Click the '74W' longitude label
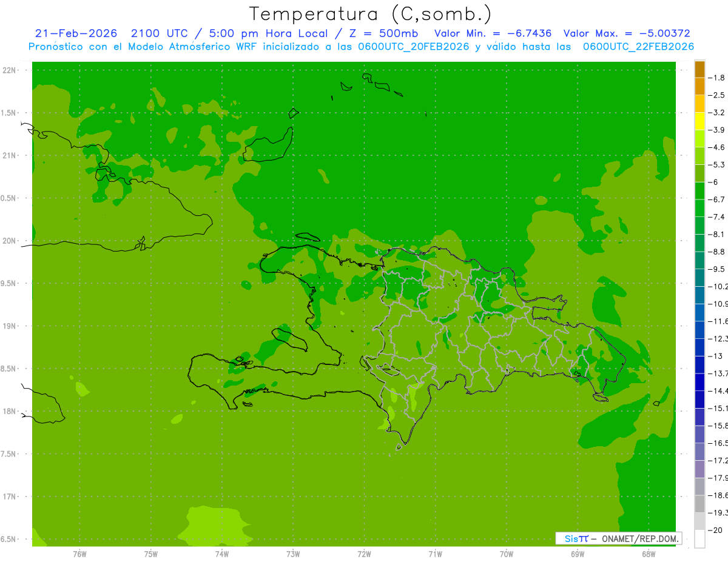728x562 pixels. point(222,554)
